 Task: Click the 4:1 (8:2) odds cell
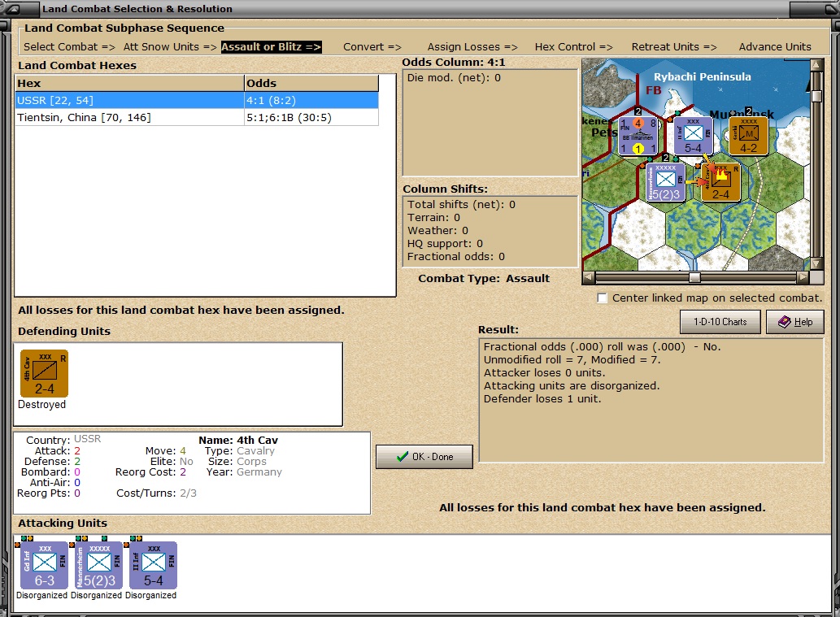(311, 100)
